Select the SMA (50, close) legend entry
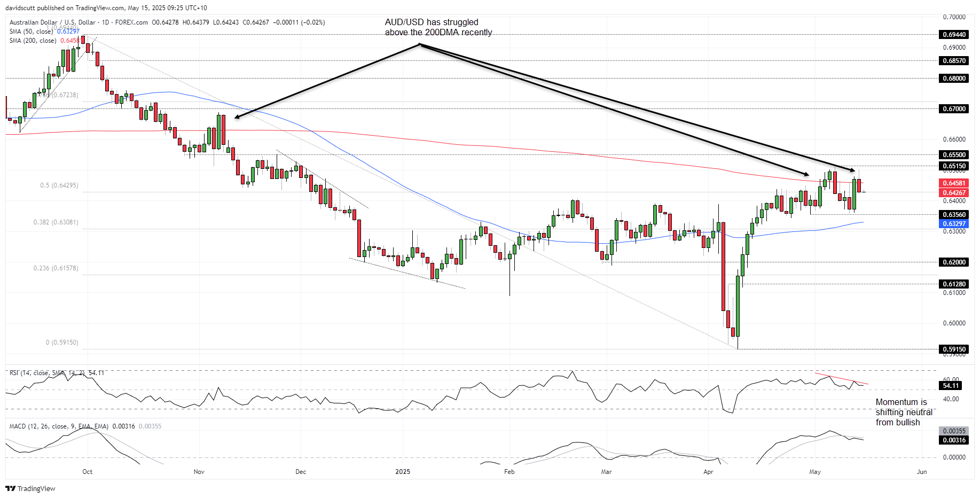This screenshot has width=980, height=498. click(x=44, y=32)
